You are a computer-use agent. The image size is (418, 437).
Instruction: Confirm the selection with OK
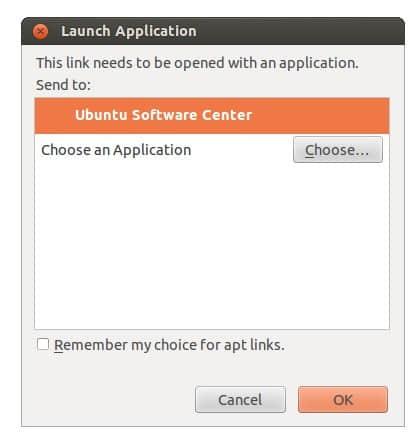coord(343,399)
